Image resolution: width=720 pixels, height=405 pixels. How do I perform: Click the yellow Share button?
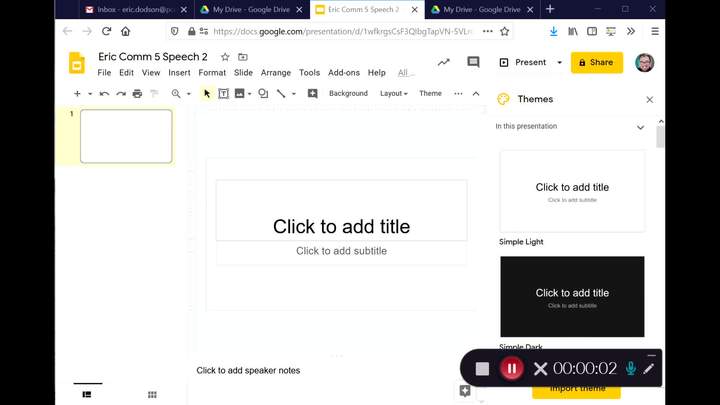(x=596, y=62)
